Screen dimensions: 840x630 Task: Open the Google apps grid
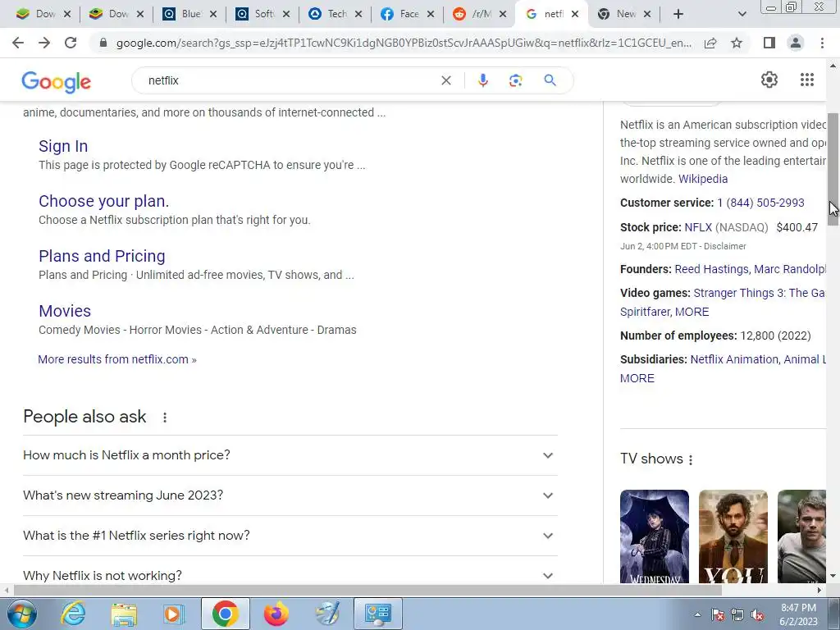807,80
